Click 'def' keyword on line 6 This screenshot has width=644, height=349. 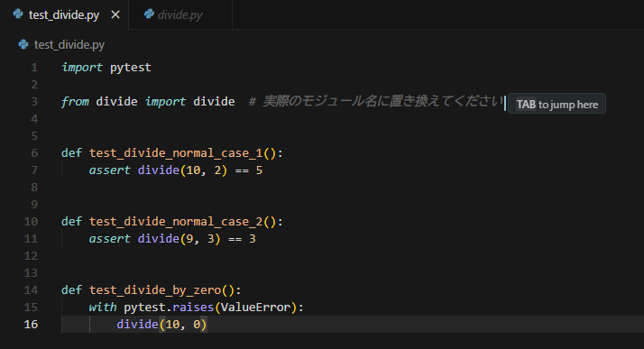tap(71, 153)
